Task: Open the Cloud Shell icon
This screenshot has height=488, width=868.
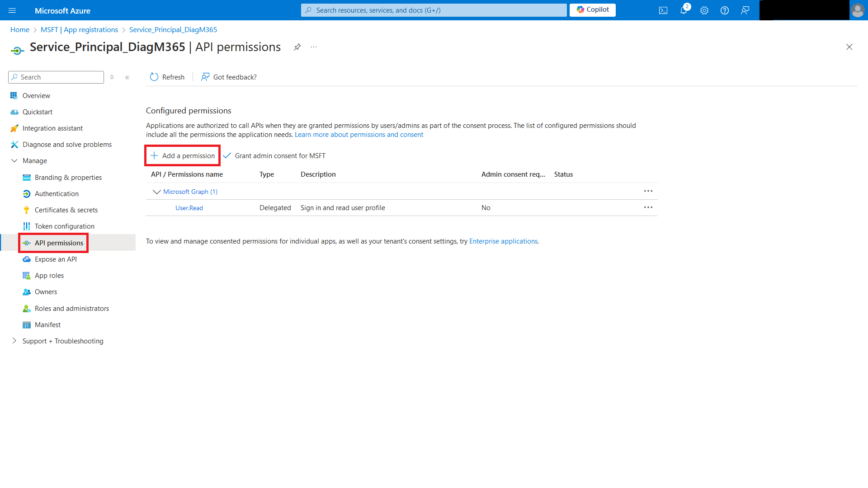Action: [x=663, y=10]
